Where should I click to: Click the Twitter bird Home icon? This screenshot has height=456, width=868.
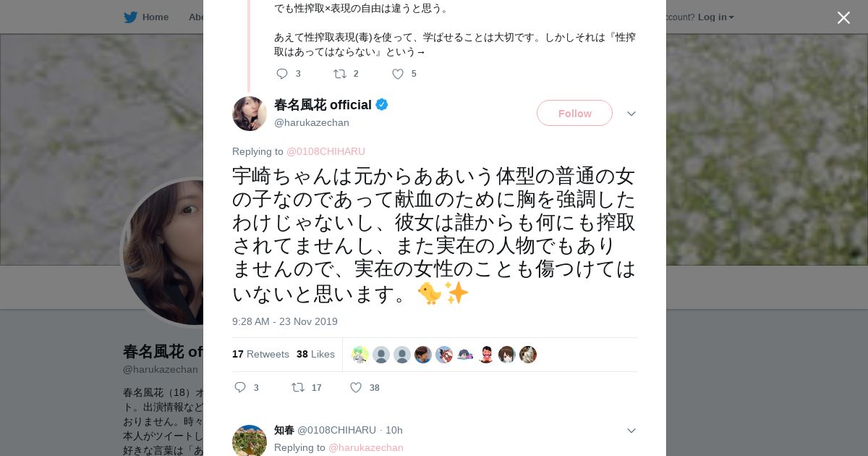click(x=130, y=17)
